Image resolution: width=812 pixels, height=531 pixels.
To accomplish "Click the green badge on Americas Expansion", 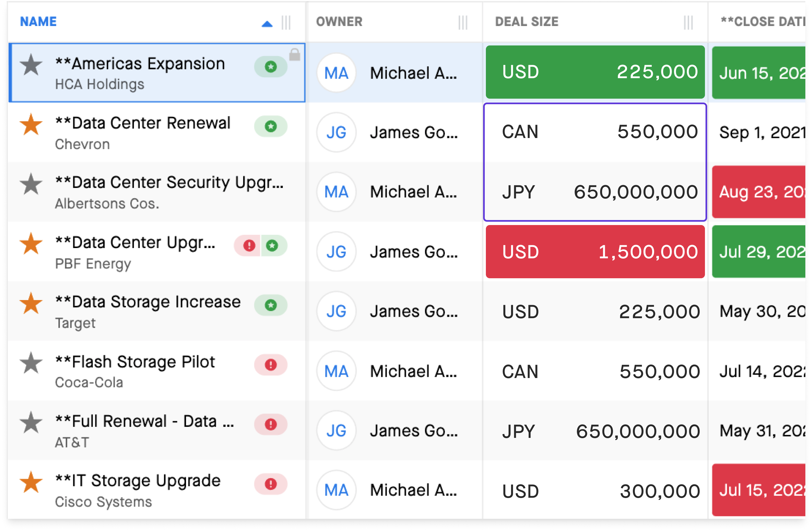I will coord(271,67).
